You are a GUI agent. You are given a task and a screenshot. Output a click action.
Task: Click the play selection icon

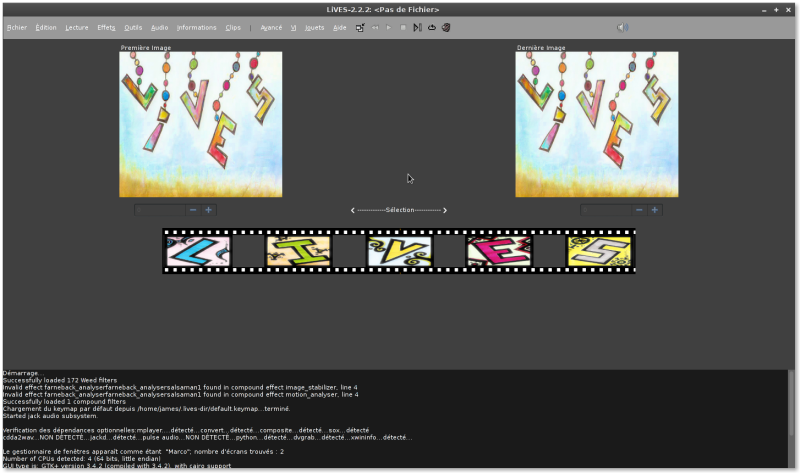417,28
